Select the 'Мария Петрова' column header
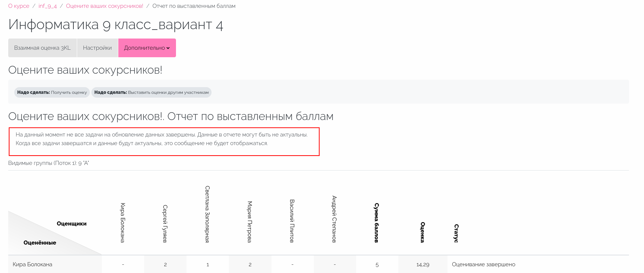The height and width of the screenshot is (273, 644). click(x=250, y=221)
